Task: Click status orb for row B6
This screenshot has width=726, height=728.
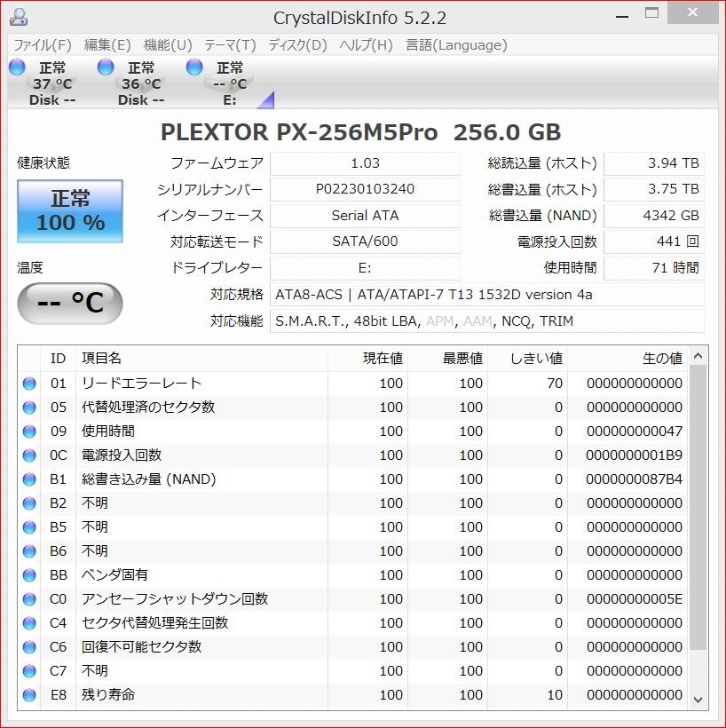Action: click(29, 551)
